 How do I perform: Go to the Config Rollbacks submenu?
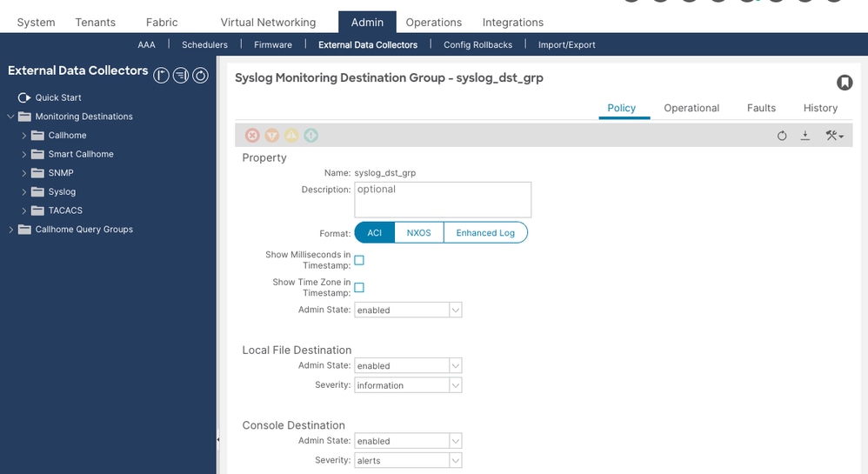pyautogui.click(x=477, y=45)
